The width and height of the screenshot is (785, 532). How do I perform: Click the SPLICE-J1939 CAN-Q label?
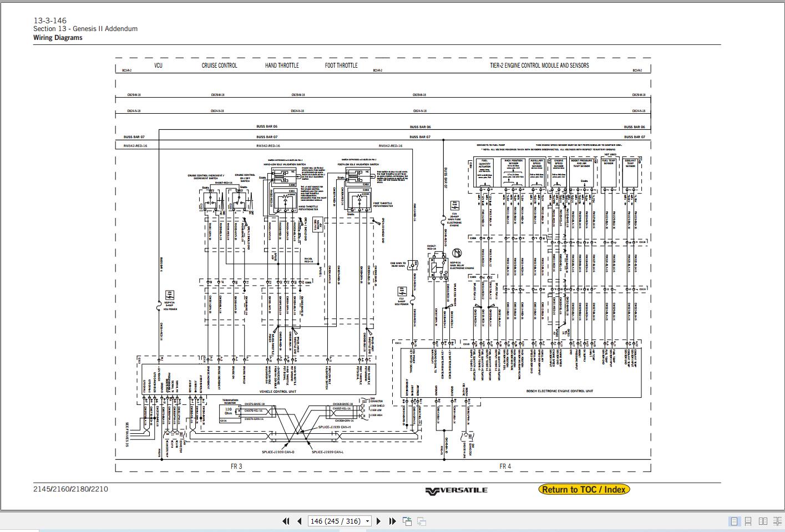click(x=278, y=452)
